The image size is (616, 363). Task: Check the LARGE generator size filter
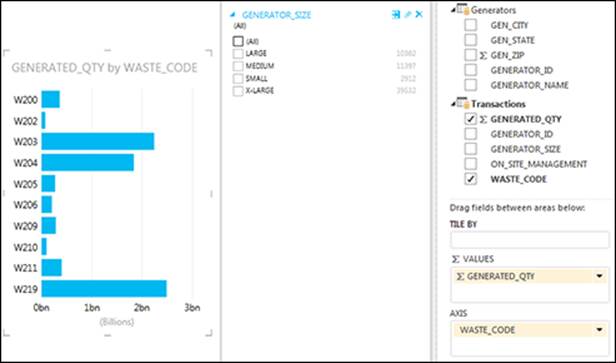tap(238, 53)
